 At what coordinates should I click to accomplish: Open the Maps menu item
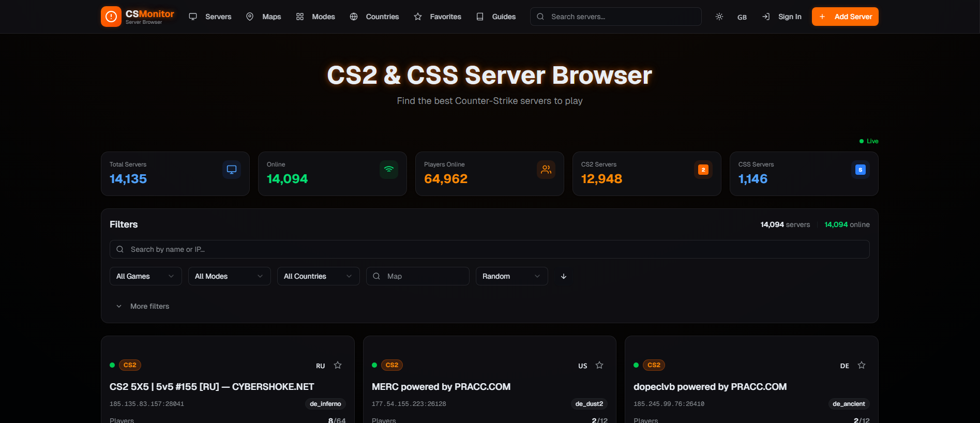pyautogui.click(x=264, y=17)
